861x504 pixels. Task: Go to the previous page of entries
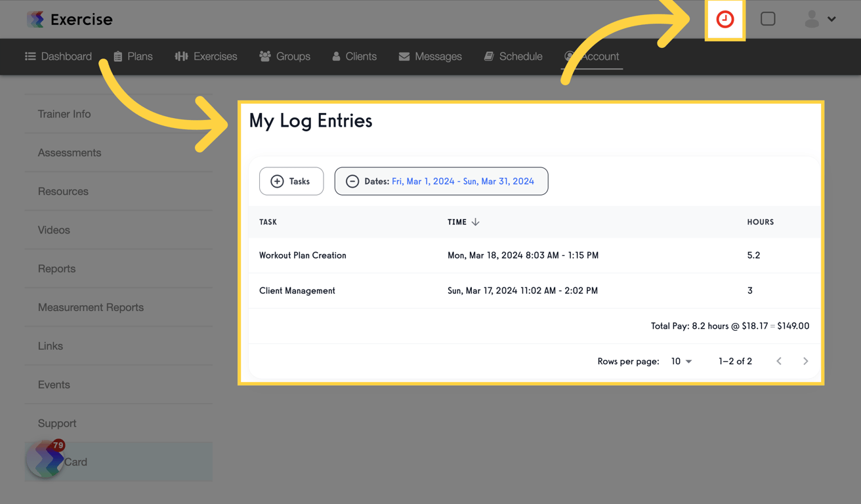[x=779, y=362]
